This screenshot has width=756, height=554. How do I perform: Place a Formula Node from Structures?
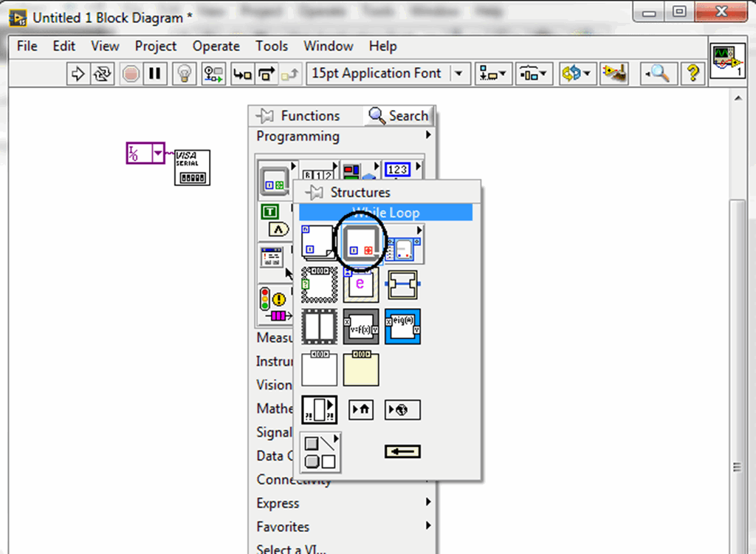(361, 327)
